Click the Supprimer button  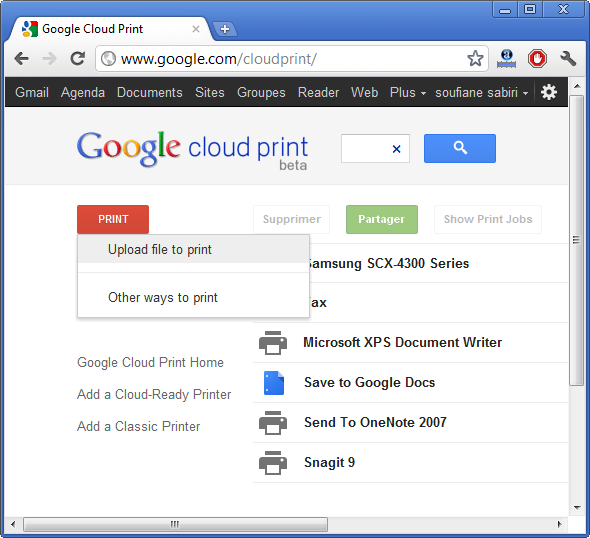click(292, 219)
